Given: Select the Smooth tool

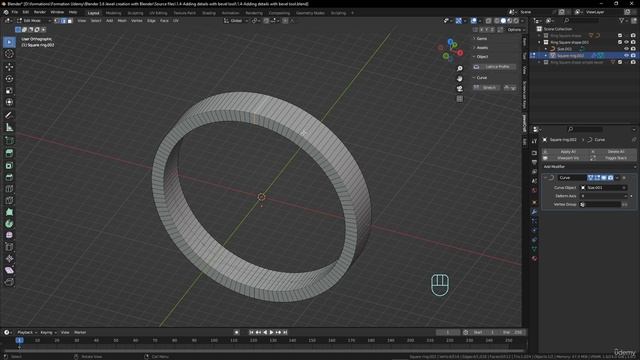Looking at the screenshot, I should 9,236.
